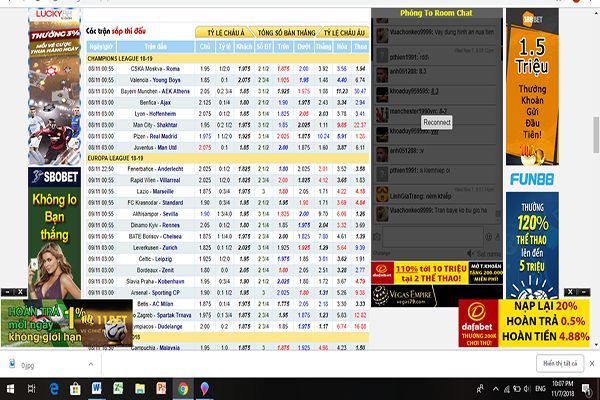The height and width of the screenshot is (400, 600).
Task: Click the Chrome icon in the taskbar
Action: coord(183,389)
